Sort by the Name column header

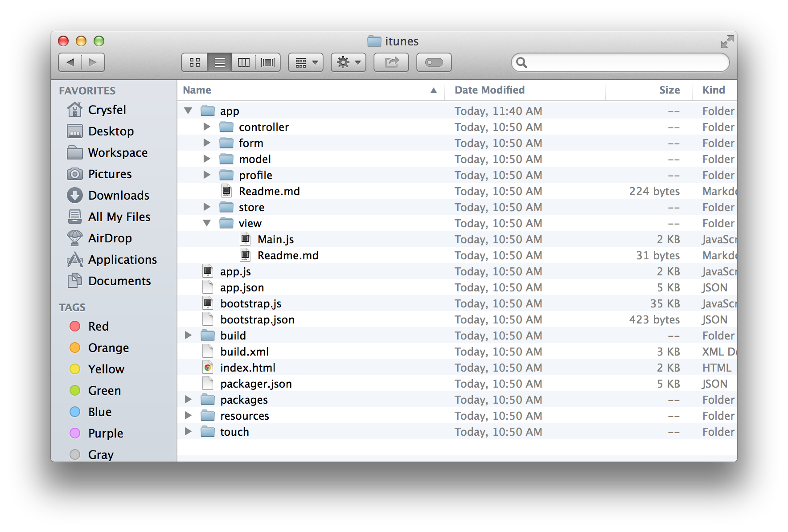point(311,90)
